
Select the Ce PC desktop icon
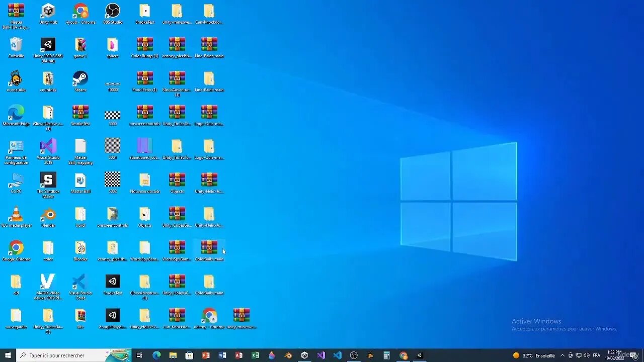[x=16, y=183]
